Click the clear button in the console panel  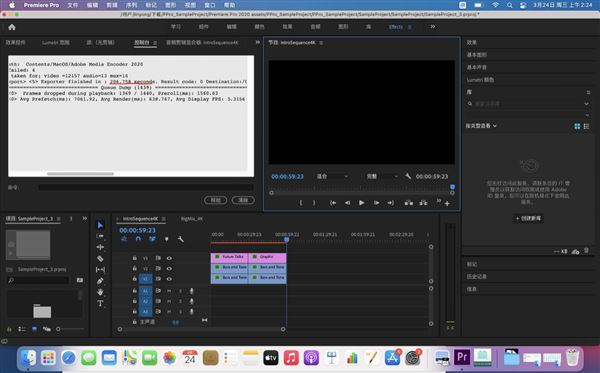[x=243, y=200]
